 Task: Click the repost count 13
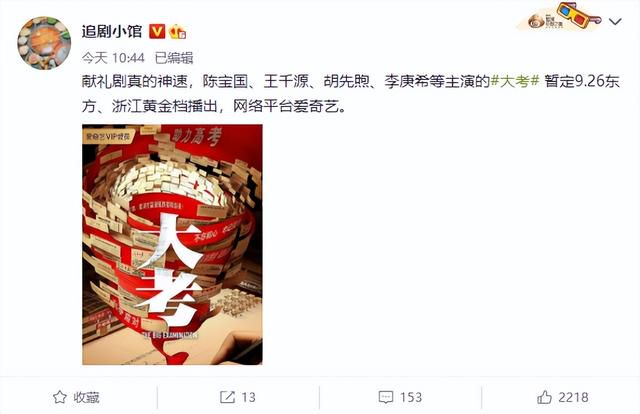click(x=248, y=397)
